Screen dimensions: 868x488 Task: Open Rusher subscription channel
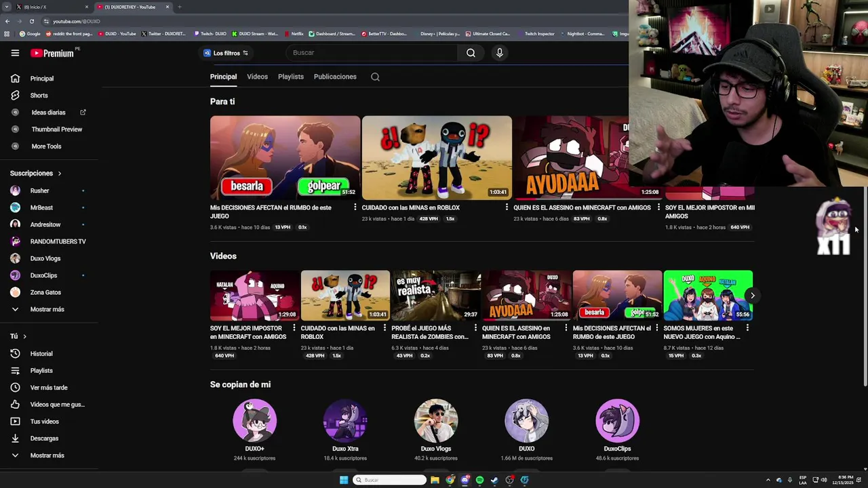(x=47, y=190)
